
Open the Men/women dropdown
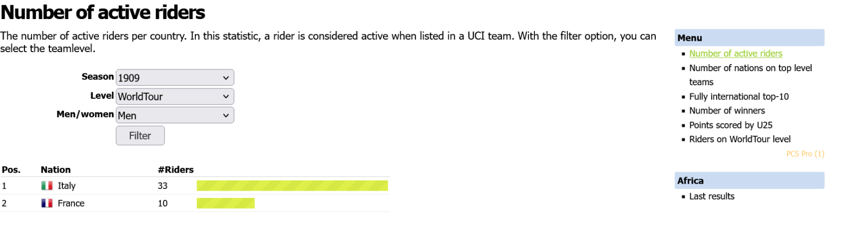175,115
